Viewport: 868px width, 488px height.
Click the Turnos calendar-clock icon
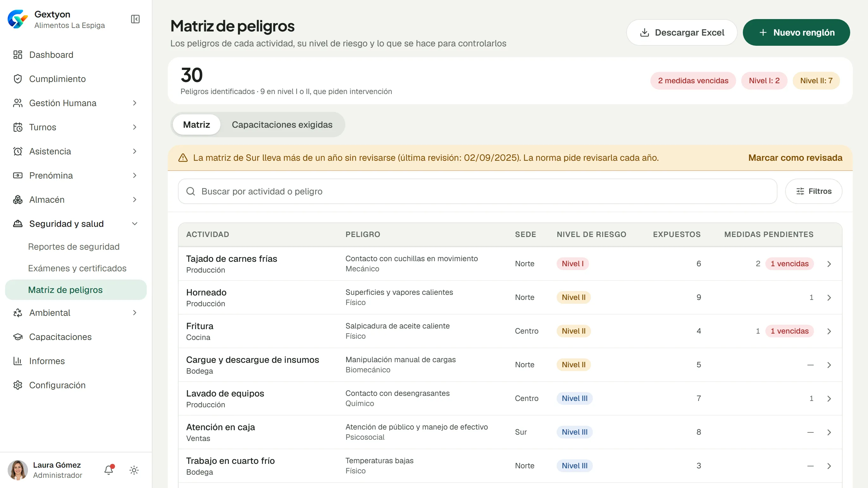click(x=17, y=127)
